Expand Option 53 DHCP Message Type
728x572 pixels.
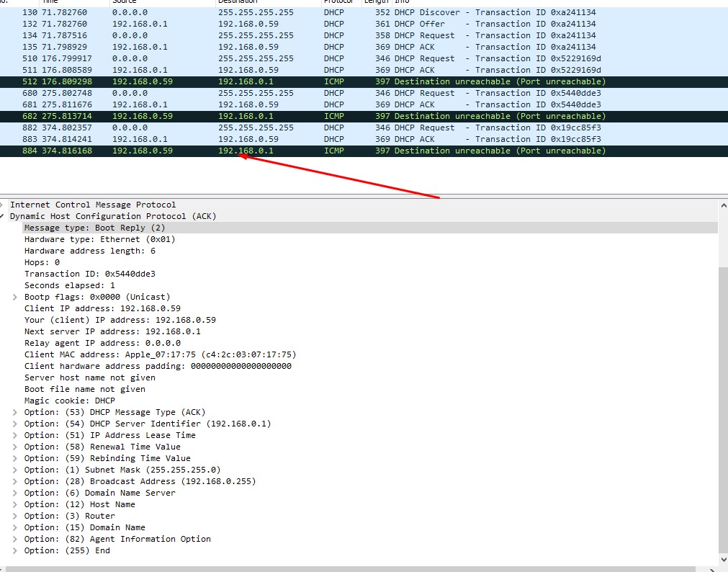point(16,412)
